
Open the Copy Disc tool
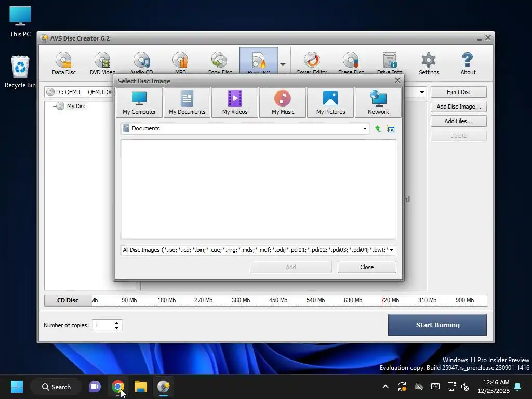(x=220, y=63)
